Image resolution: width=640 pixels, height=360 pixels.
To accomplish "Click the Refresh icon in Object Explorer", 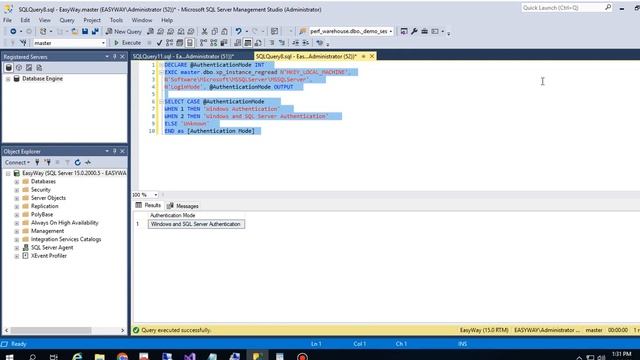I will 78,162.
